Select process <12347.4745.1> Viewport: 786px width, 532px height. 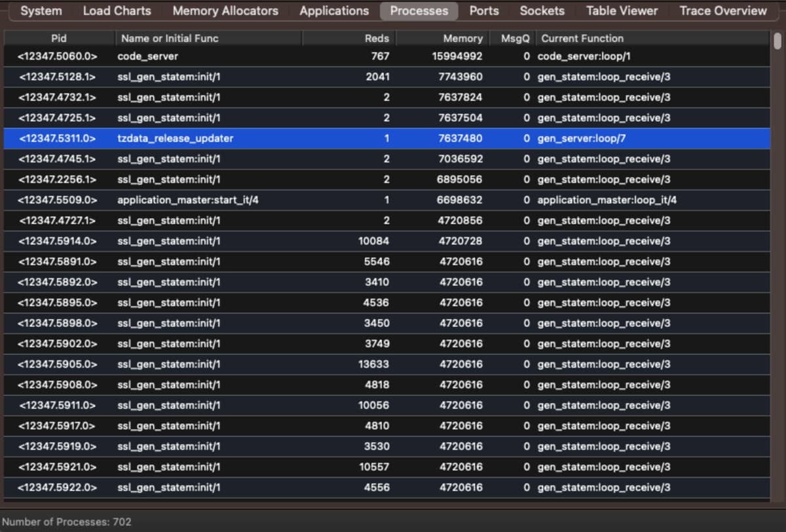[x=386, y=159]
